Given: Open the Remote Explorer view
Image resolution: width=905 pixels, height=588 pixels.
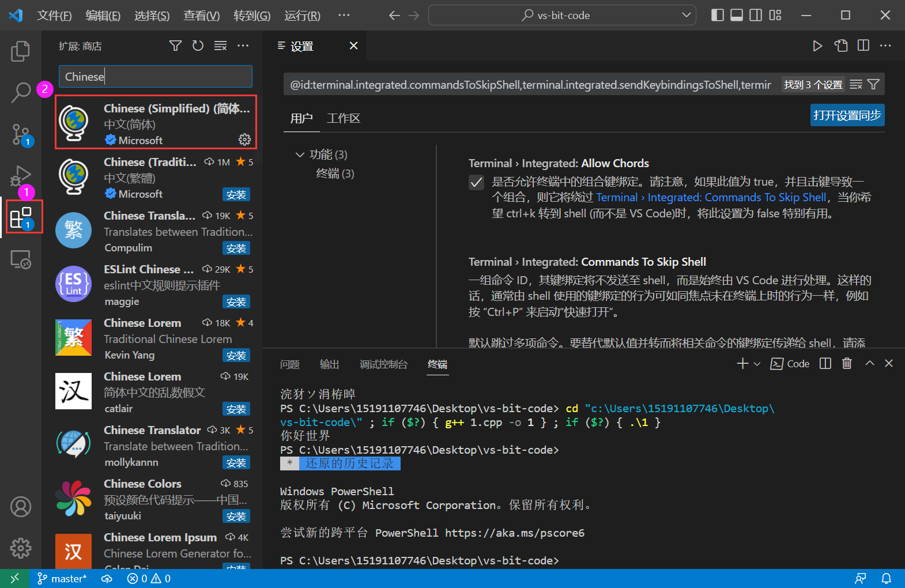Looking at the screenshot, I should [x=21, y=259].
